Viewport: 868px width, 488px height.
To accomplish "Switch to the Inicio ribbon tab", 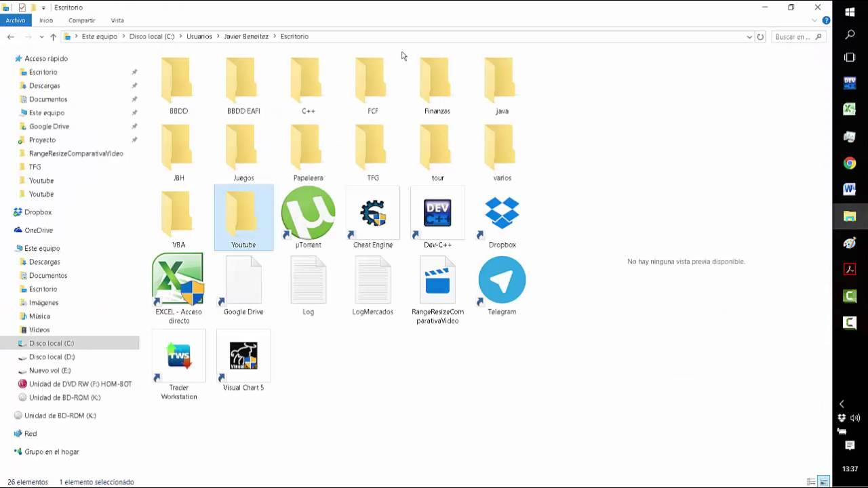I will click(x=46, y=20).
